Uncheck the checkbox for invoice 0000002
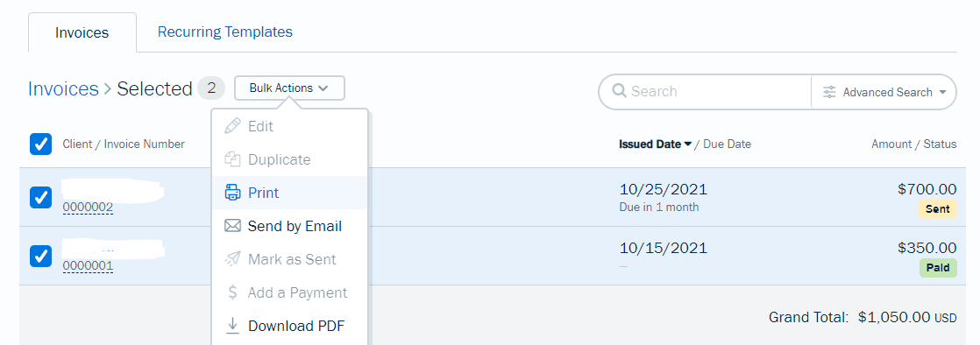 click(x=40, y=198)
